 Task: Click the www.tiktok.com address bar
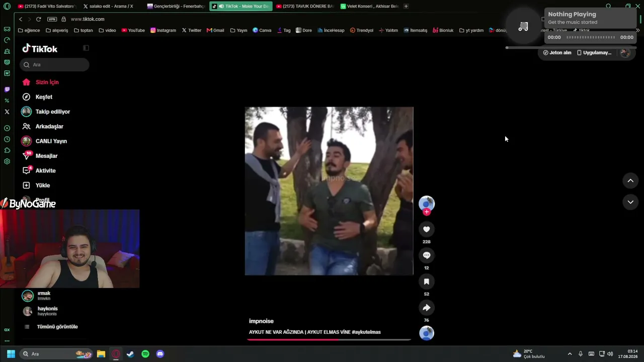[x=88, y=19]
